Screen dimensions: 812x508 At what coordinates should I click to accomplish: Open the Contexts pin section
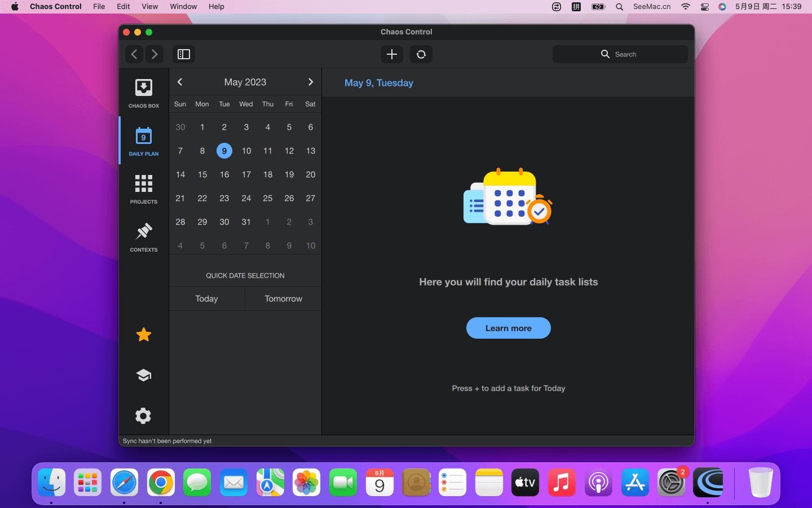[143, 237]
